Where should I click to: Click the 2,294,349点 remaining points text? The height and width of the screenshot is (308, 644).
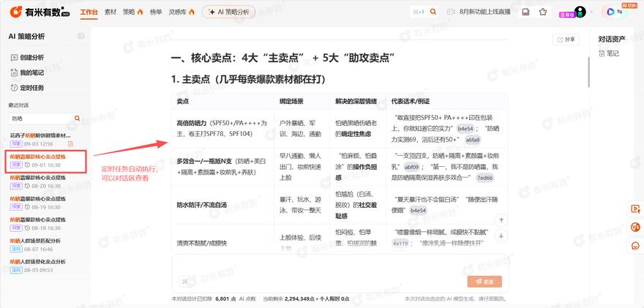tap(302, 298)
